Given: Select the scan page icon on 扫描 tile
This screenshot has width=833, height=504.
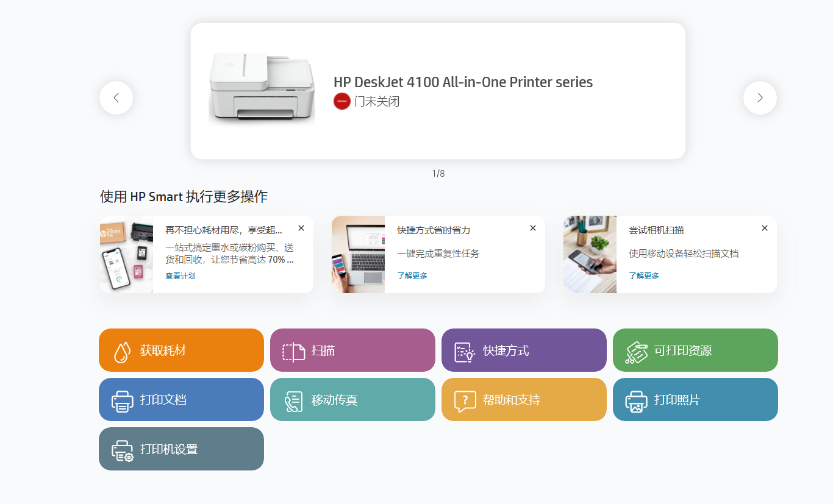Looking at the screenshot, I should (293, 352).
